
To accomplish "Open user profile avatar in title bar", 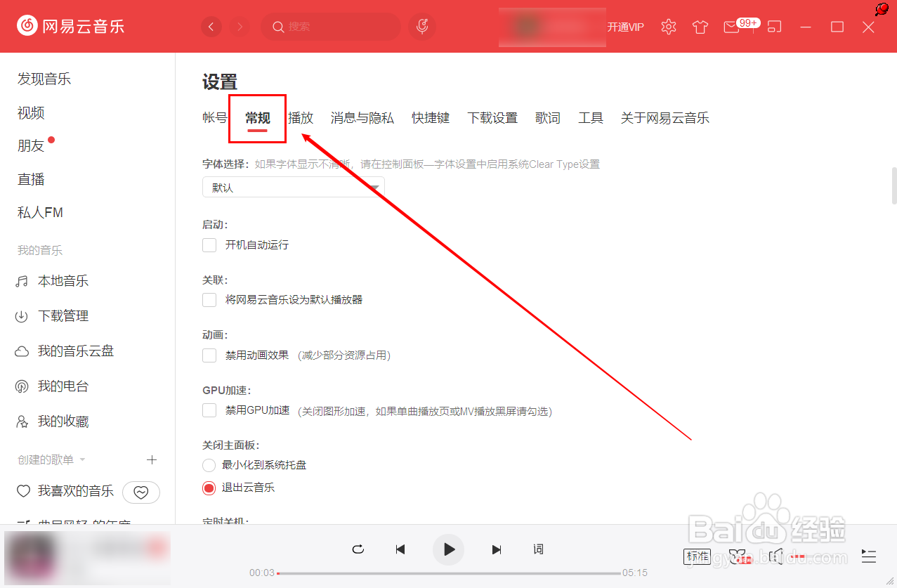I will pos(527,27).
